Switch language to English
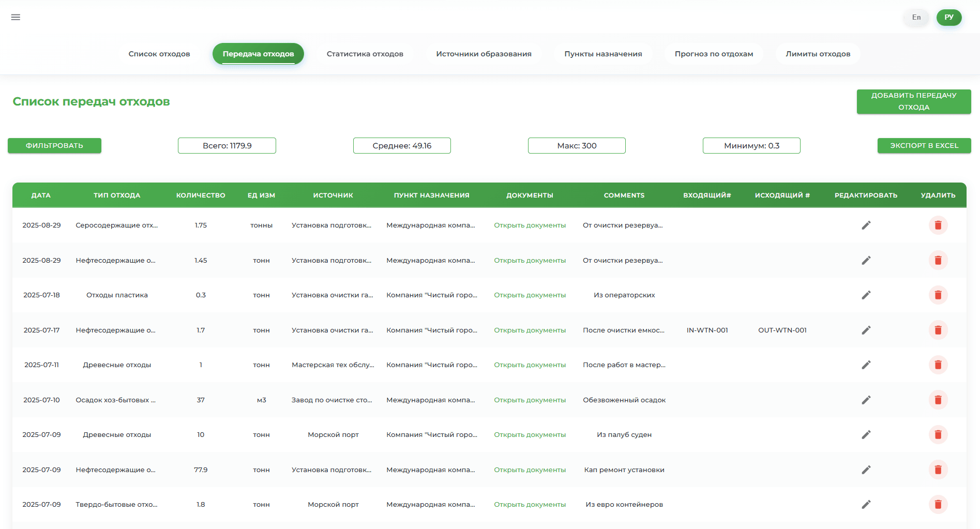 (916, 18)
